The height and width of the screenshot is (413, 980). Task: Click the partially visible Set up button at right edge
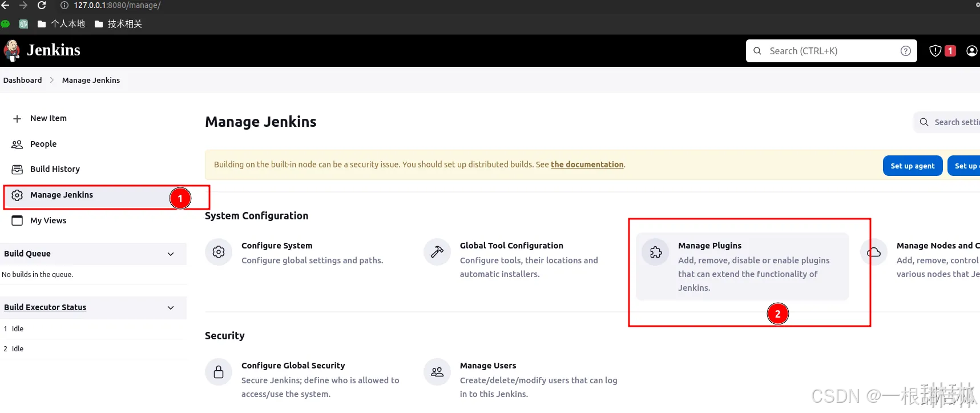964,166
